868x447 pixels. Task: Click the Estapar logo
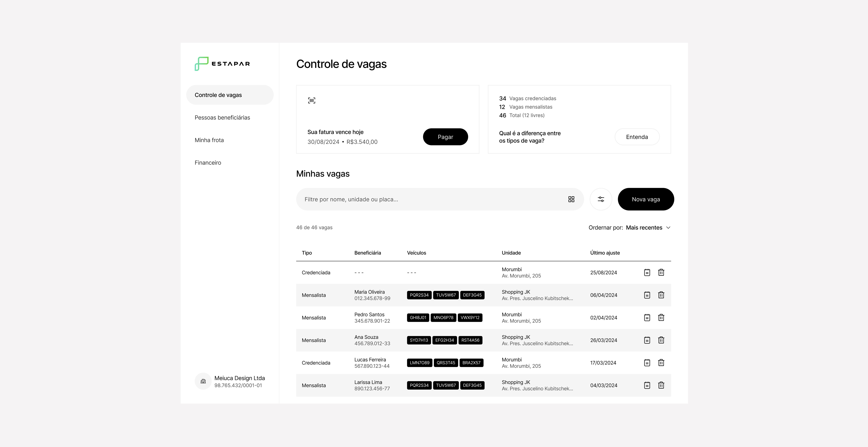[x=222, y=64]
